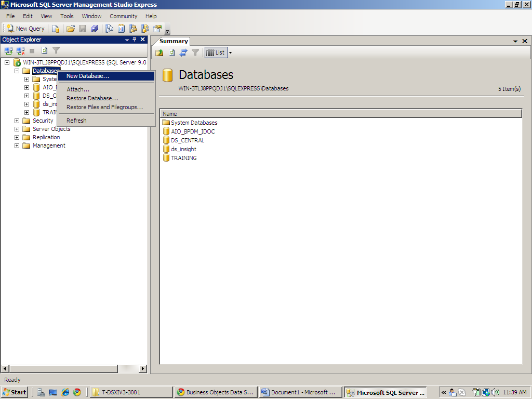This screenshot has width=532, height=399.
Task: Expand the Management tree node
Action: [17, 145]
